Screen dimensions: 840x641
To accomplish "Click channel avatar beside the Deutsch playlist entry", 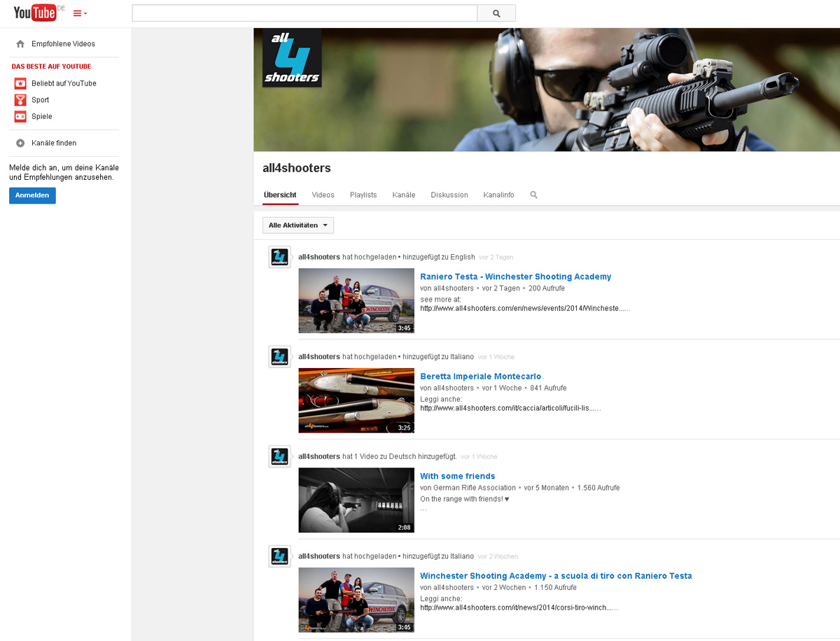I will (280, 457).
